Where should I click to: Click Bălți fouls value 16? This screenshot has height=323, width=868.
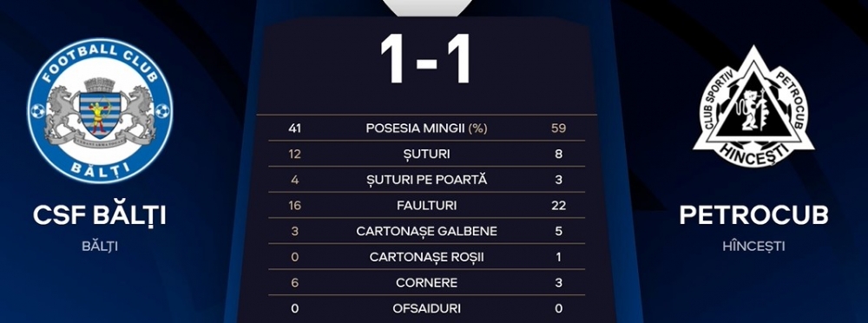point(294,206)
